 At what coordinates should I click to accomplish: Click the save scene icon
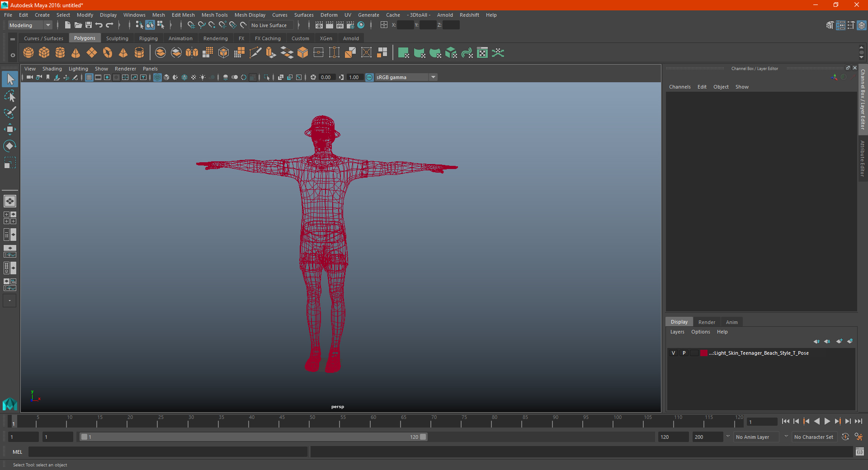pos(89,25)
